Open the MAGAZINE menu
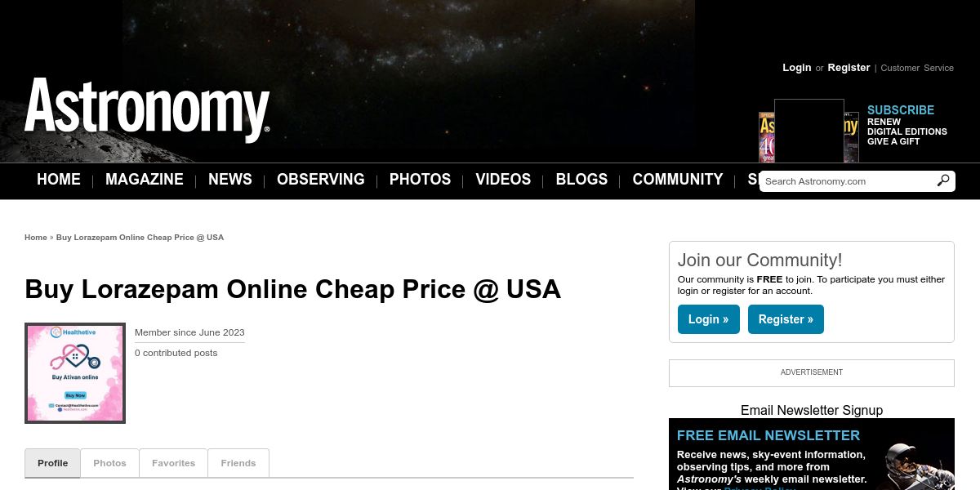Image resolution: width=980 pixels, height=490 pixels. pos(145,180)
